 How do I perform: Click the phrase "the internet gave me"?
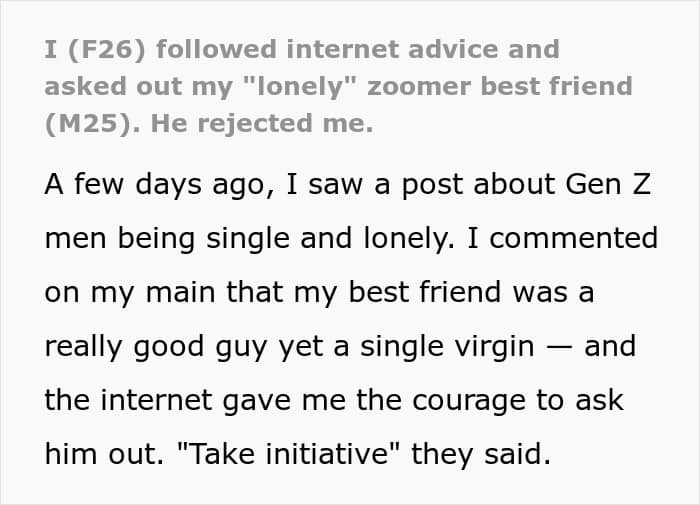[x=195, y=401]
